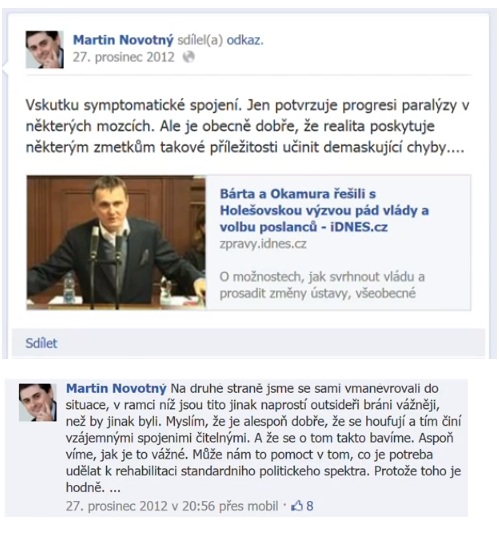Open the article preview photo
This screenshot has height=533, width=499.
pos(116,242)
